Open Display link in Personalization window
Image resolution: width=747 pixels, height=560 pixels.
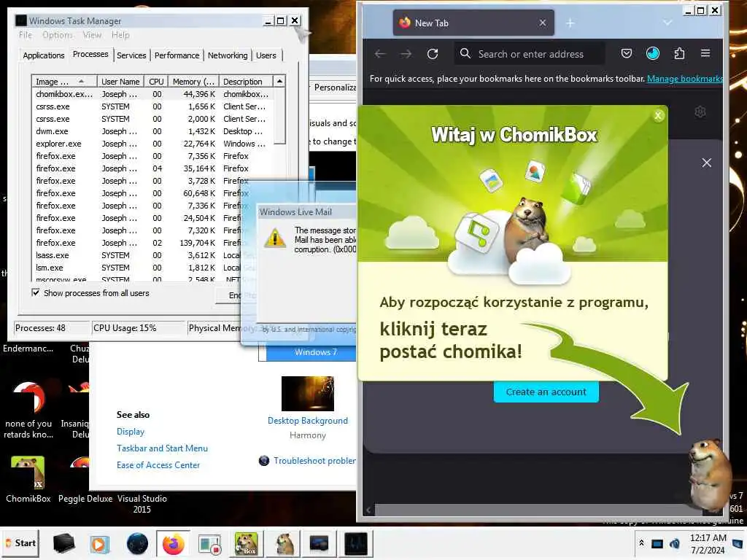coord(131,432)
